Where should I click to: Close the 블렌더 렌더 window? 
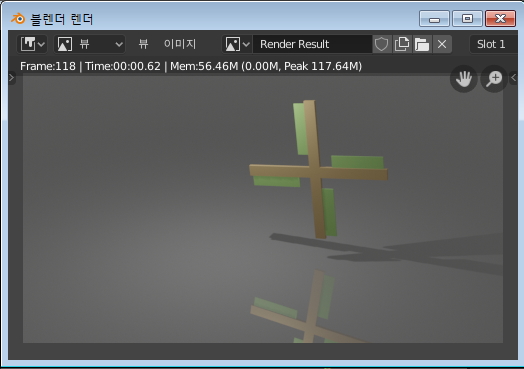[x=500, y=18]
